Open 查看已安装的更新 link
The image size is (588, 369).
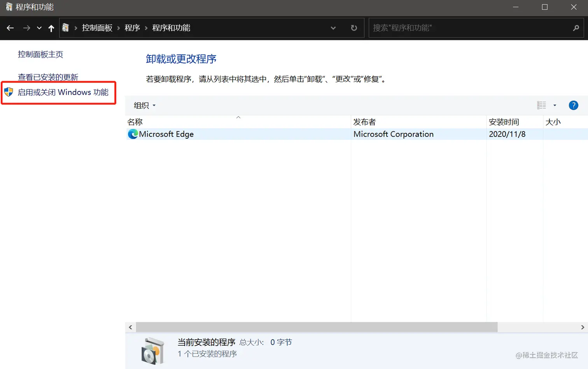click(x=48, y=77)
